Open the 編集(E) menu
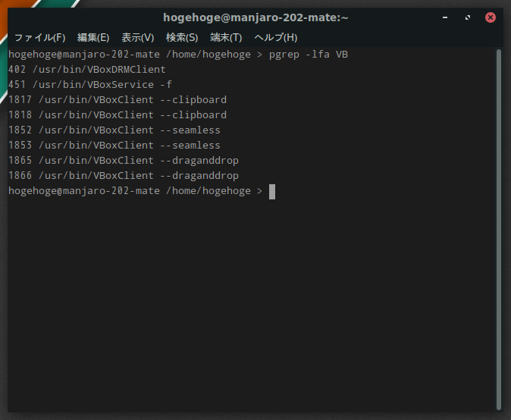Image resolution: width=511 pixels, height=420 pixels. (93, 37)
